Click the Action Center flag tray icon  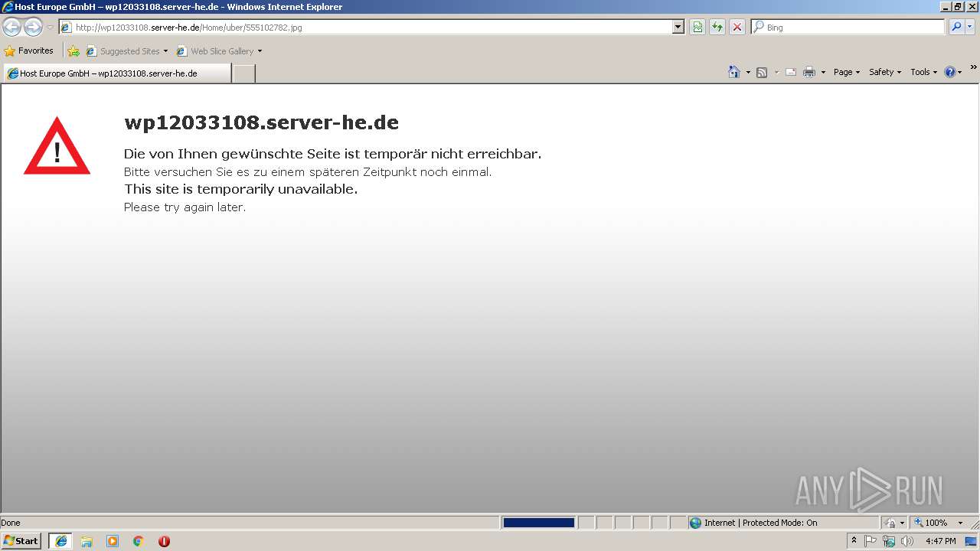point(871,541)
